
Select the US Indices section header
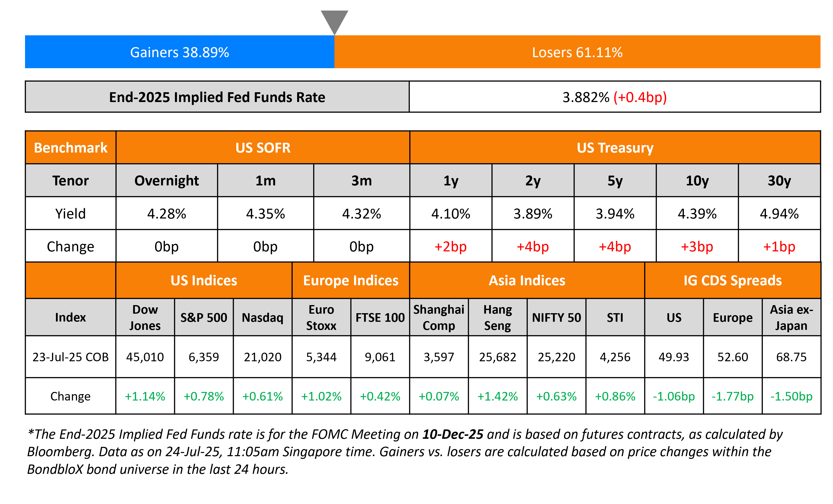[x=204, y=281]
